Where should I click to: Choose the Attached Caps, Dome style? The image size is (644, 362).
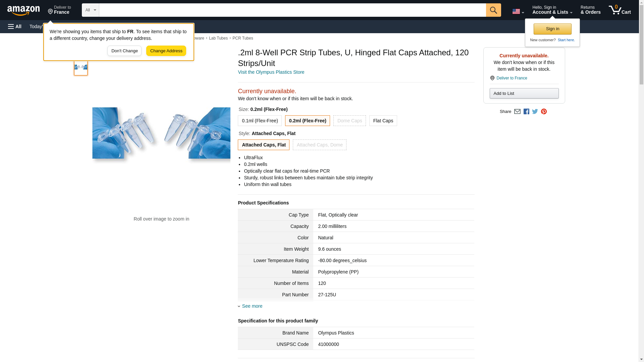pos(319,145)
